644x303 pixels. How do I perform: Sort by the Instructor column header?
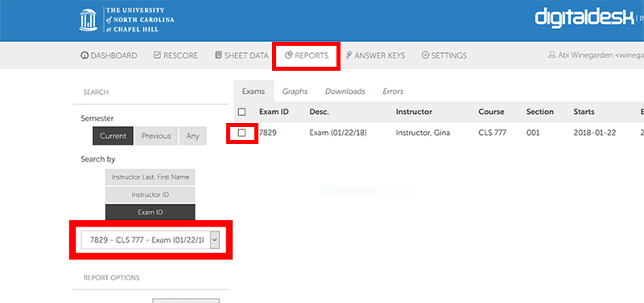pyautogui.click(x=414, y=112)
